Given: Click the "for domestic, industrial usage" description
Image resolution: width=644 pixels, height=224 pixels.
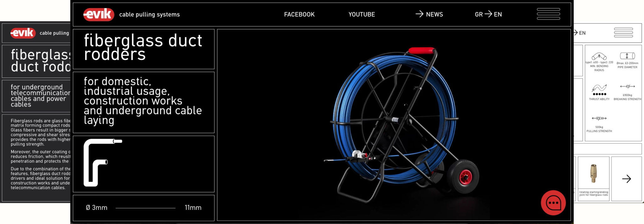Looking at the screenshot, I should [143, 101].
